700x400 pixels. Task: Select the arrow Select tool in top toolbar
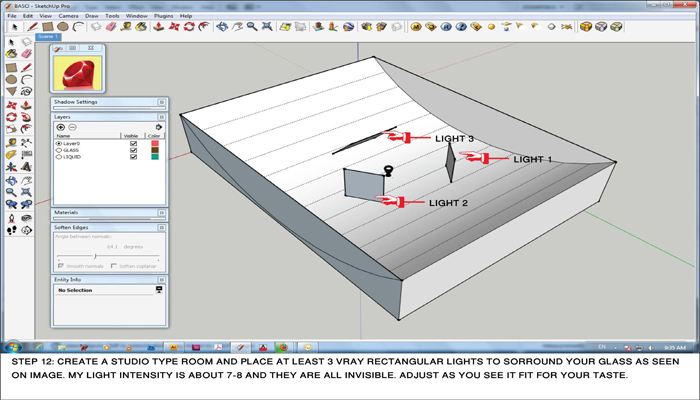click(12, 27)
